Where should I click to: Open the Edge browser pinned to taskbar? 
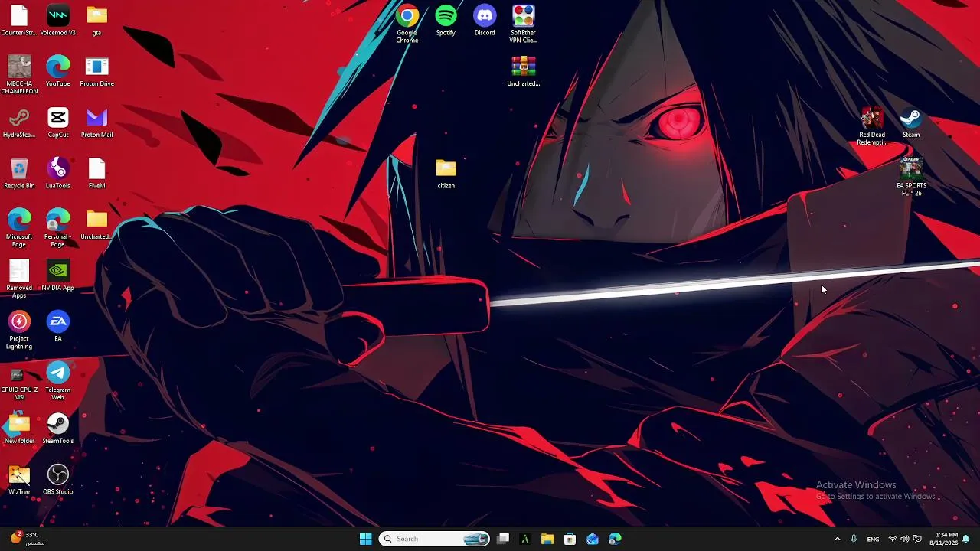tap(615, 539)
